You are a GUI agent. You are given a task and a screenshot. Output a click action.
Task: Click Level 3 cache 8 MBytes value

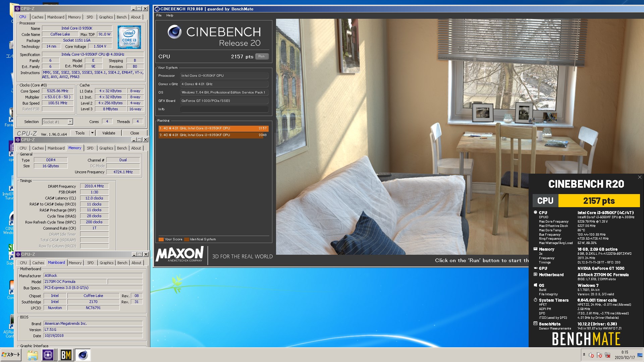tap(110, 109)
